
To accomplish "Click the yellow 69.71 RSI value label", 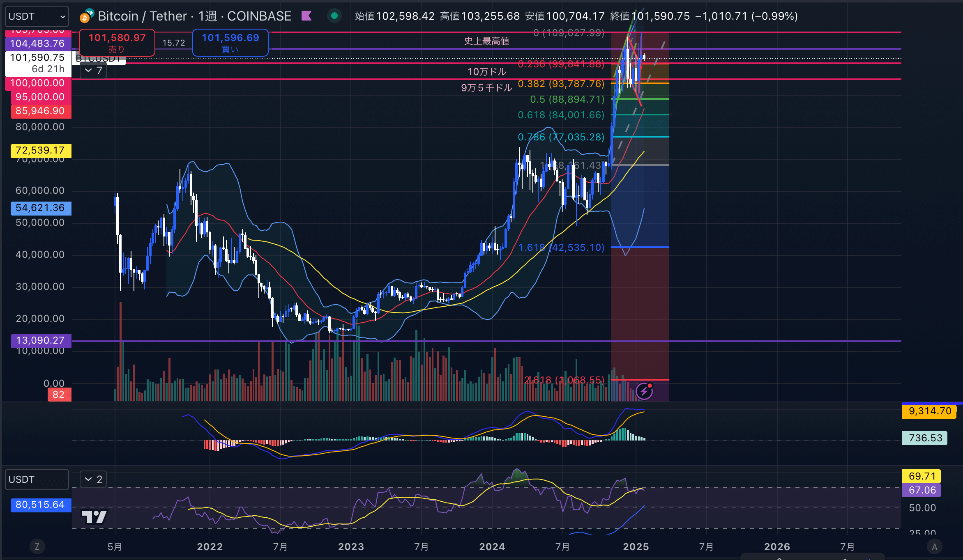I will tap(922, 476).
